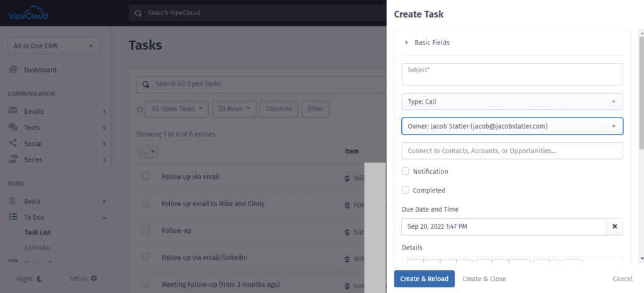
Task: Tick checkbox for Follow up email to Mike and Cindy
Action: (146, 202)
